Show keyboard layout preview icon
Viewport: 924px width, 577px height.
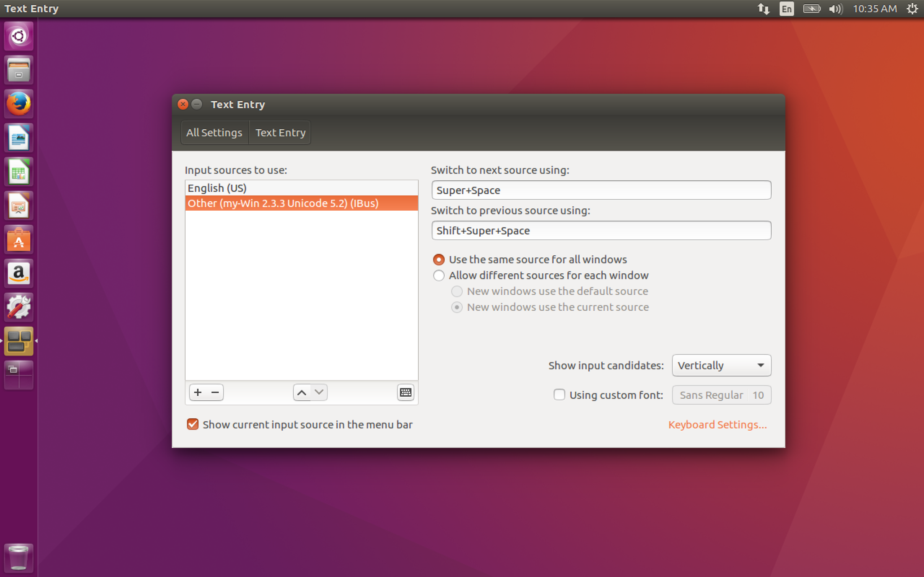(405, 392)
